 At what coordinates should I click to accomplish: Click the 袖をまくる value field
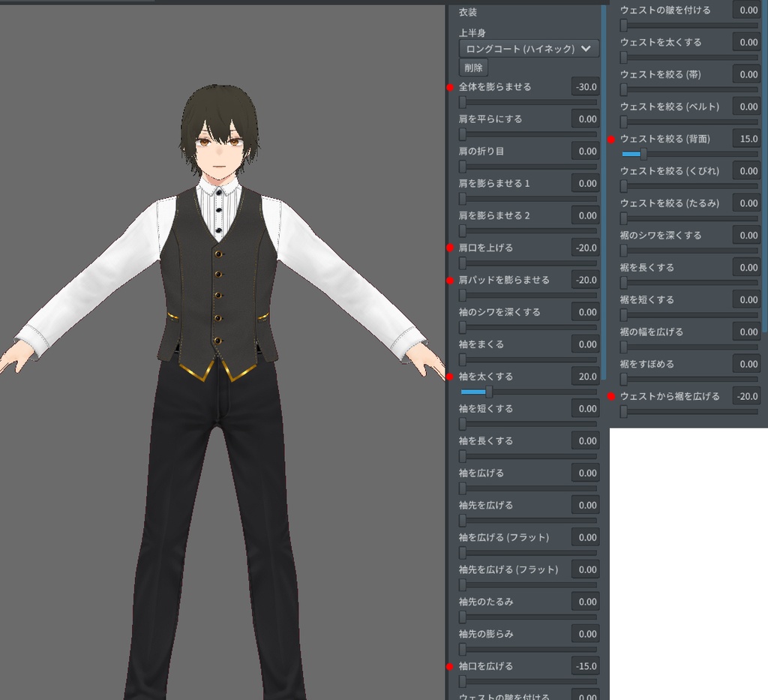point(585,344)
